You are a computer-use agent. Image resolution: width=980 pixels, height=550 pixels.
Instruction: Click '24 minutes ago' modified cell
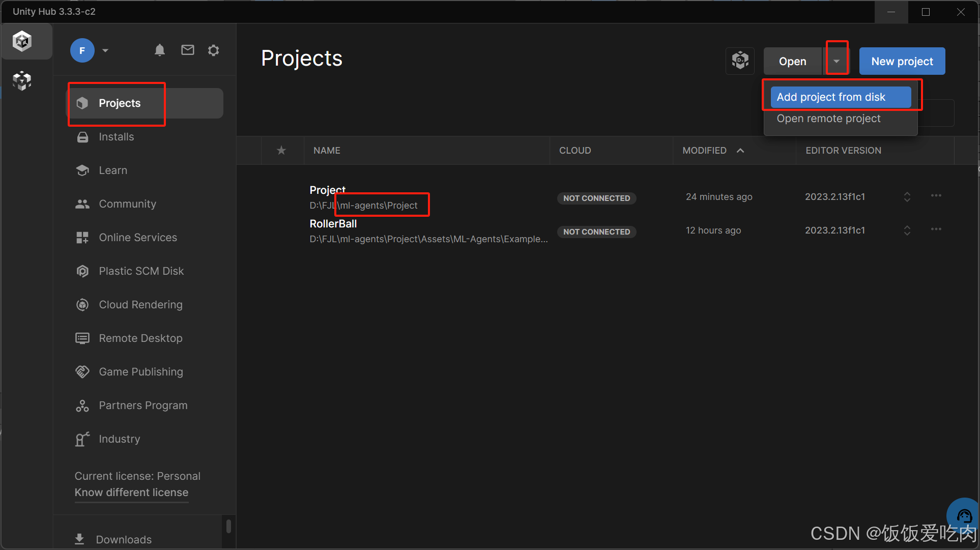click(719, 197)
